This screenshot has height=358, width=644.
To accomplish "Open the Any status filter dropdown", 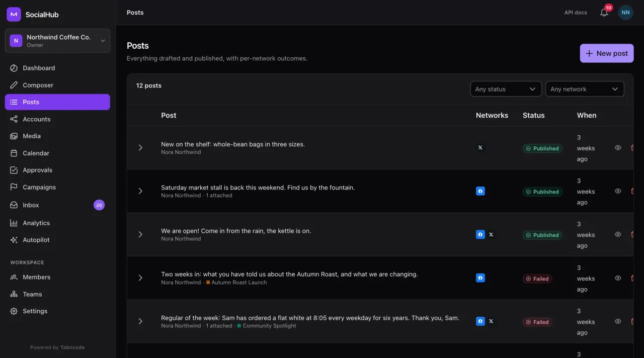I will click(506, 89).
